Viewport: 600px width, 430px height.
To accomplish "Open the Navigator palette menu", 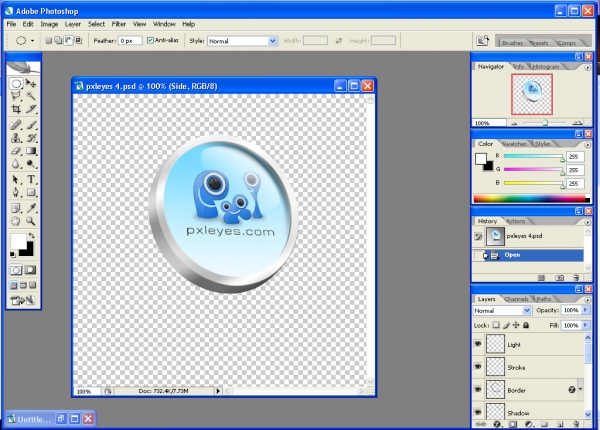I will [x=588, y=67].
